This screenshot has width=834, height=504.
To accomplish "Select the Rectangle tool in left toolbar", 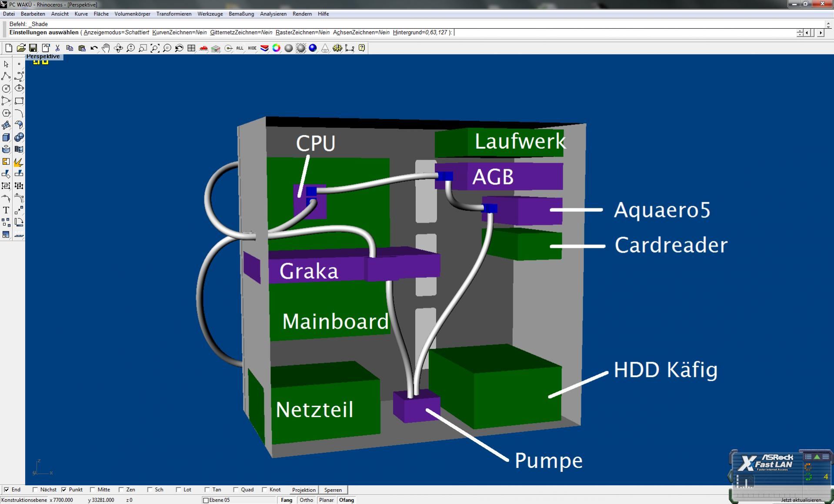I will click(x=19, y=101).
